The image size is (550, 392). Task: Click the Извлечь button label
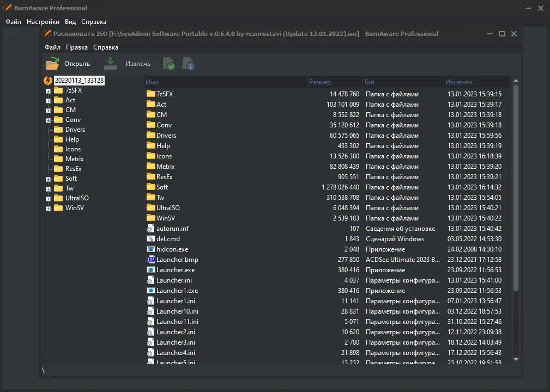click(x=138, y=64)
